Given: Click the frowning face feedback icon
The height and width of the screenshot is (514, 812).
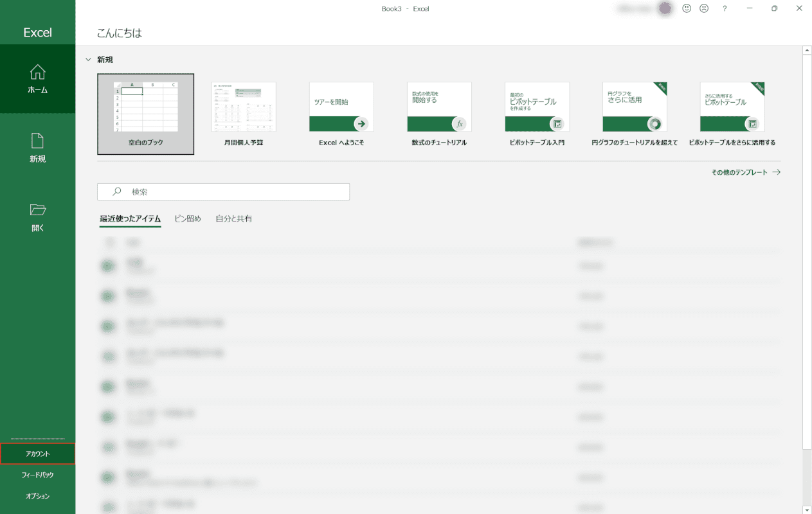Looking at the screenshot, I should [704, 8].
